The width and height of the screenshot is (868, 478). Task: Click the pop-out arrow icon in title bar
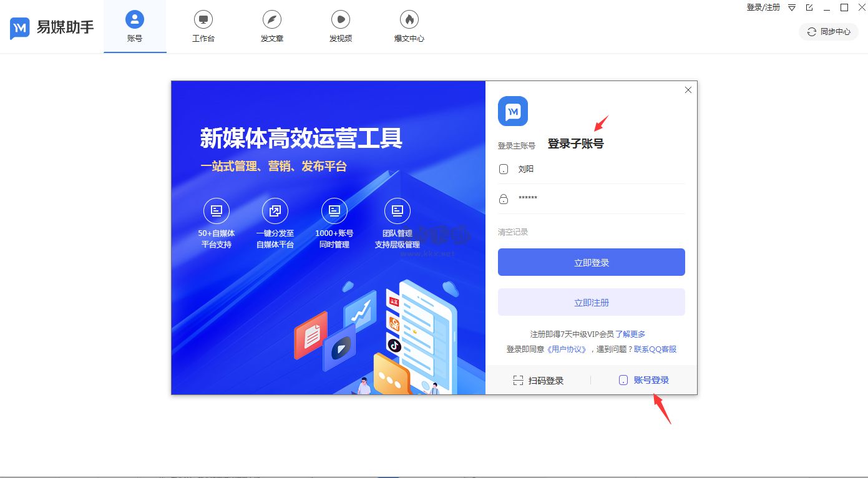coord(809,7)
